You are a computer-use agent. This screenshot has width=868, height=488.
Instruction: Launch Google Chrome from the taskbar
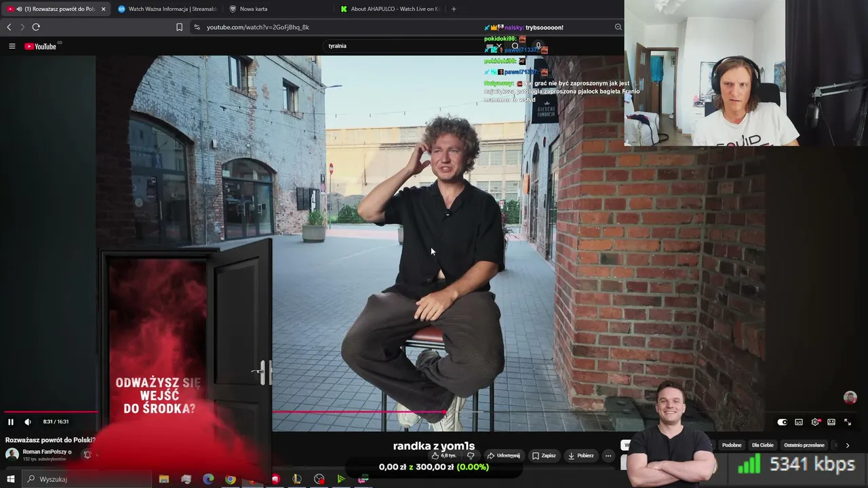coord(231,479)
